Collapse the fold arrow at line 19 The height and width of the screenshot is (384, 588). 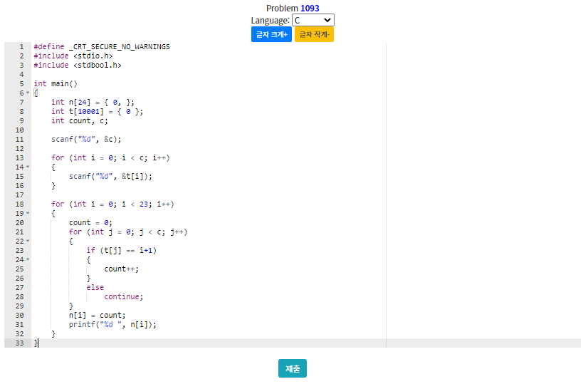click(x=28, y=213)
